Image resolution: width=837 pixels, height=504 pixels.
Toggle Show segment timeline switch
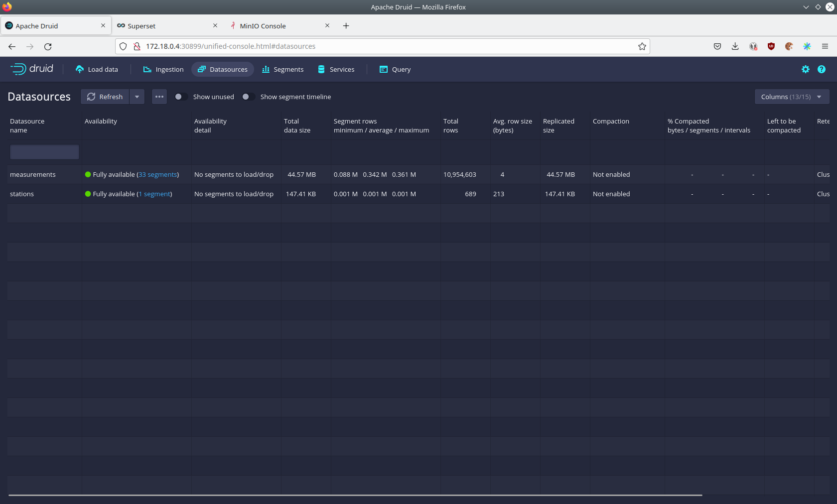(248, 97)
